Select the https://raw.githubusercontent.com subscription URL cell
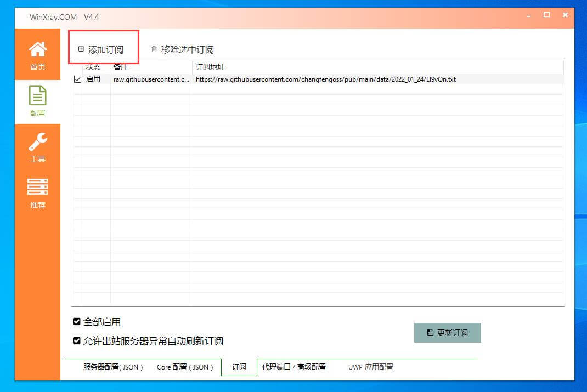This screenshot has height=392, width=587. [326, 79]
